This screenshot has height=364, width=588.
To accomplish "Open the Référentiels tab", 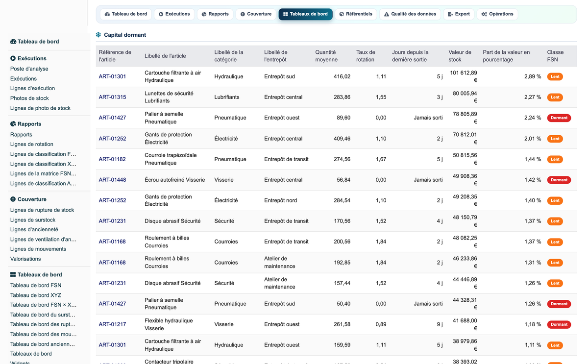I will click(x=356, y=14).
